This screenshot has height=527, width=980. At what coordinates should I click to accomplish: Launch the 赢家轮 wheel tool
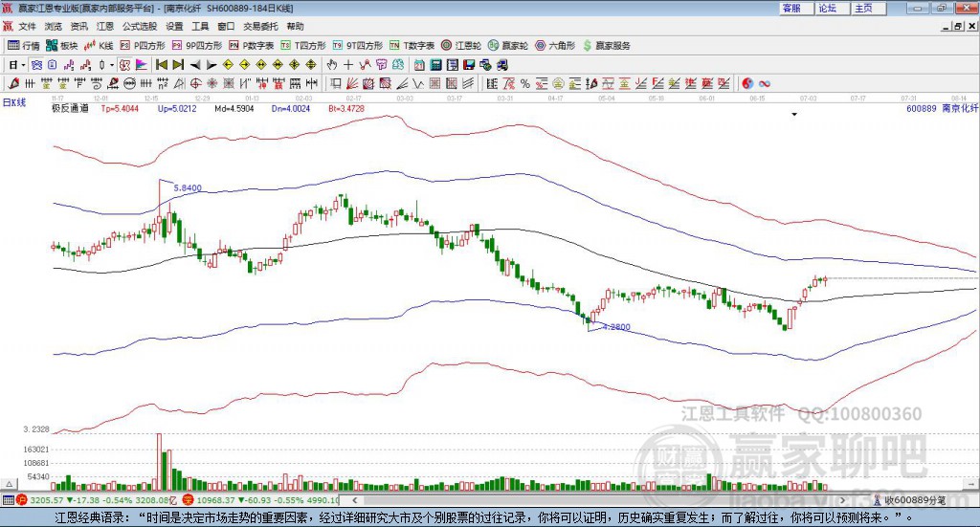(x=508, y=46)
